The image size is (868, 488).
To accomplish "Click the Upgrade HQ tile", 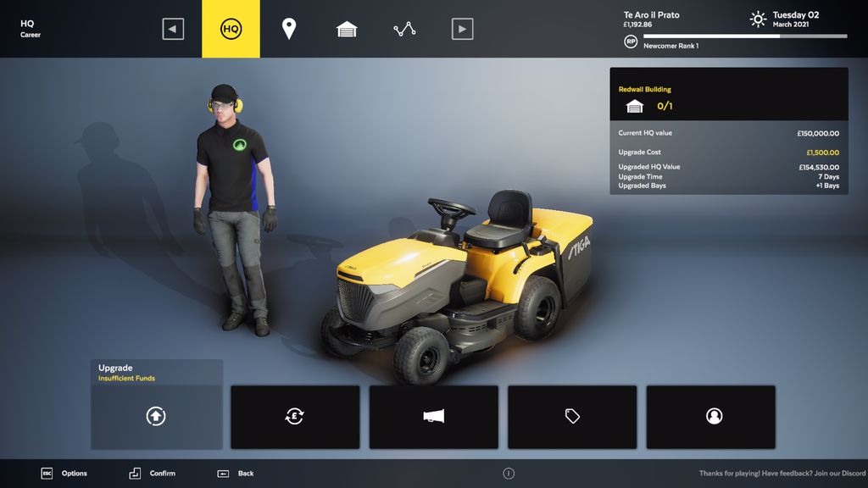I will [156, 415].
